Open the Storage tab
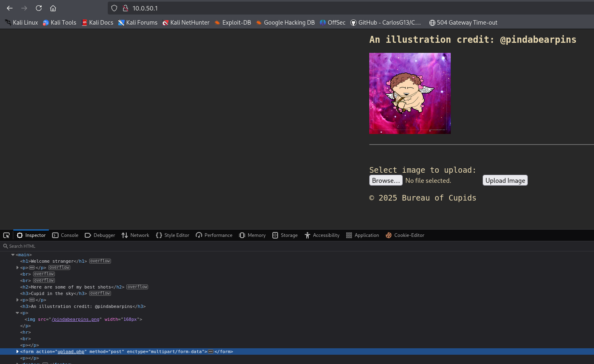594x364 pixels. click(x=285, y=235)
